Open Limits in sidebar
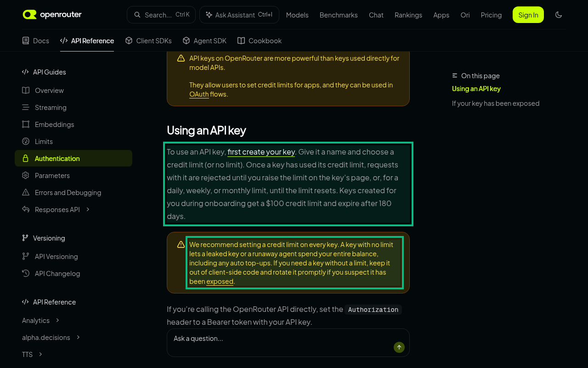This screenshot has width=588, height=368. (73, 141)
